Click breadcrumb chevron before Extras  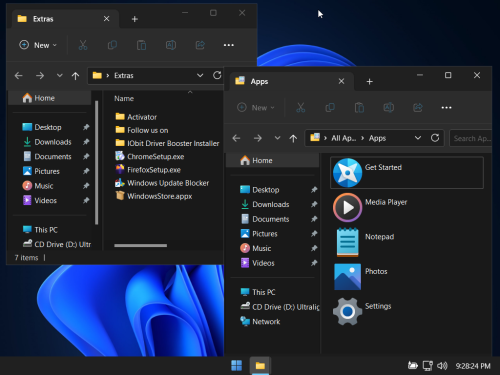click(x=108, y=76)
